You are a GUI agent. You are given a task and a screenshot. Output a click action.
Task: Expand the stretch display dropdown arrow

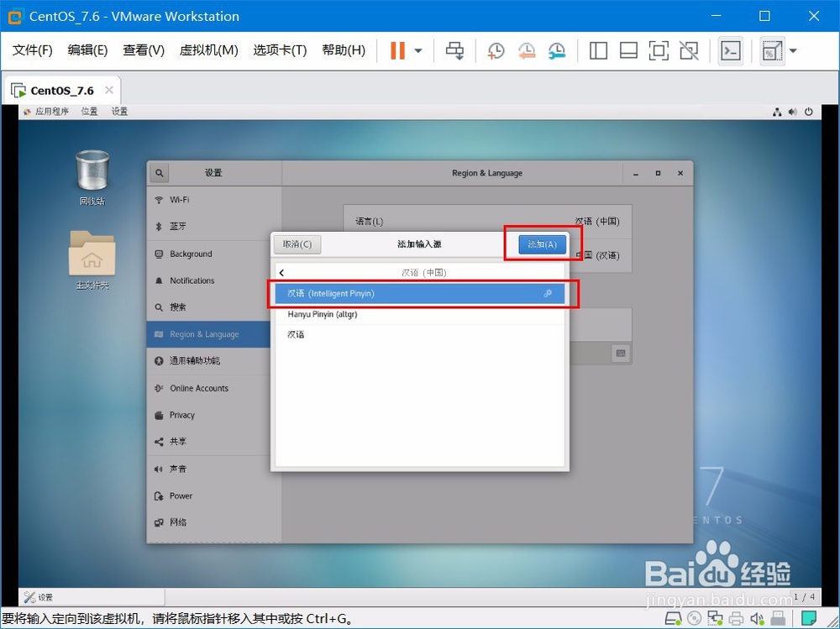(794, 51)
